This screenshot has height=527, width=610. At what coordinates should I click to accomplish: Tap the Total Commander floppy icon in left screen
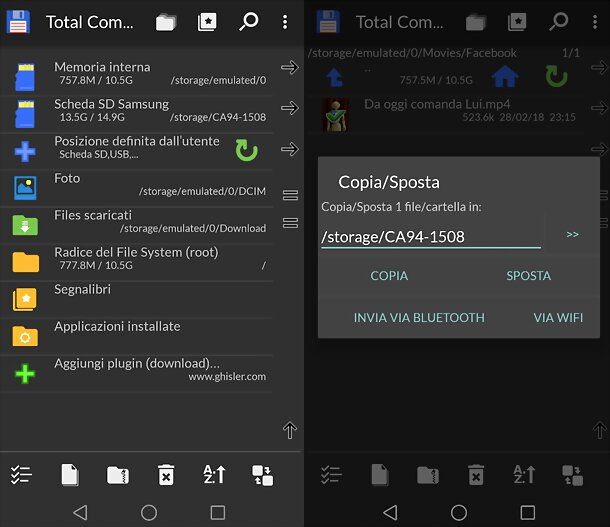click(18, 22)
